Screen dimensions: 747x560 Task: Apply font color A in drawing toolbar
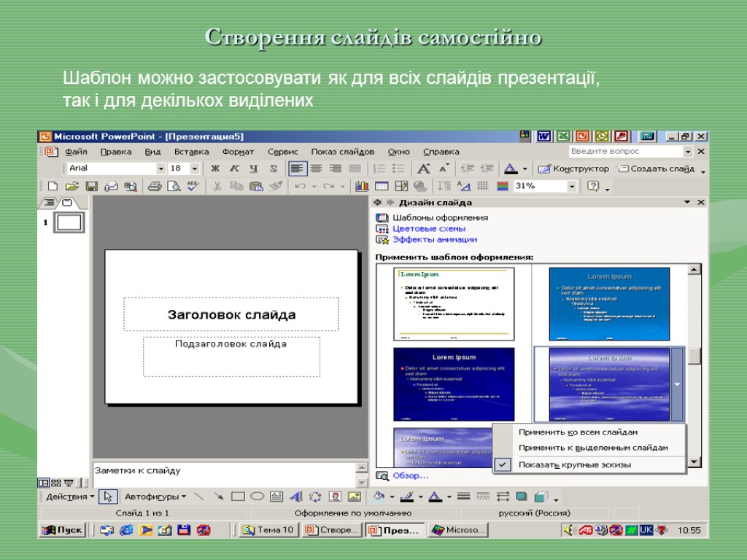click(435, 497)
